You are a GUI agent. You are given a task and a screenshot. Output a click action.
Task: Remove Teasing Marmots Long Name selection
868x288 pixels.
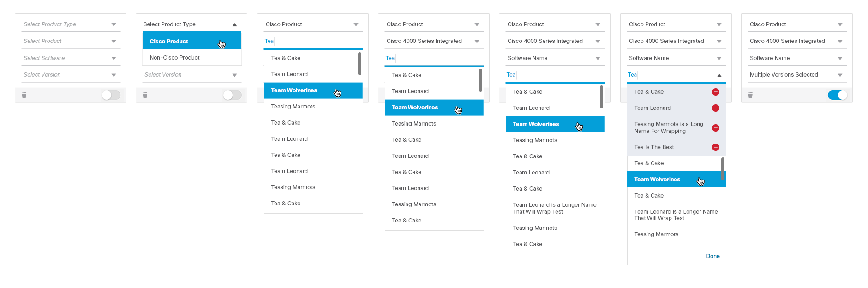coord(715,128)
